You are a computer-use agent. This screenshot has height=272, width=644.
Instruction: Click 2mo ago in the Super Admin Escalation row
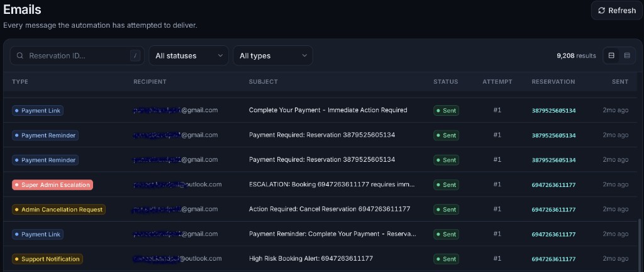point(615,184)
